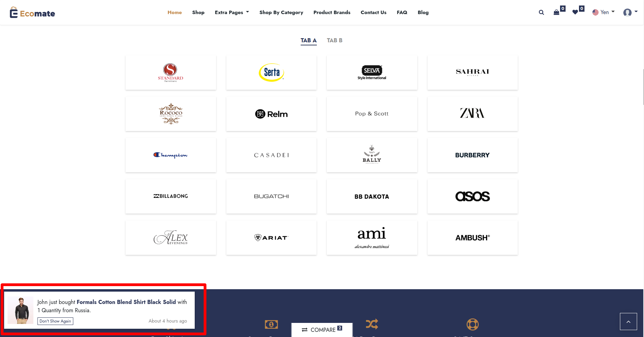Open Shop By Category menu
The width and height of the screenshot is (644, 337).
click(x=281, y=12)
